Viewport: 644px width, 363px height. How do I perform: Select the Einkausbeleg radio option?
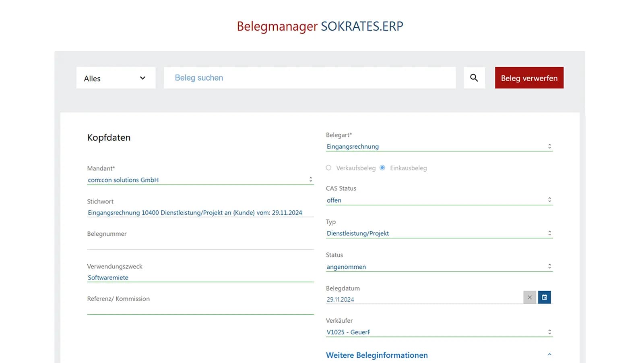click(x=382, y=168)
